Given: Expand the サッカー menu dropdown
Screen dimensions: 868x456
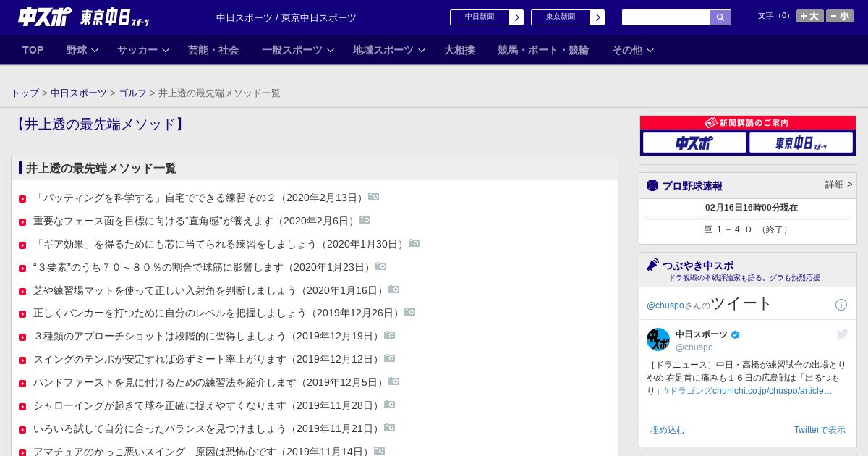Looking at the screenshot, I should 143,50.
